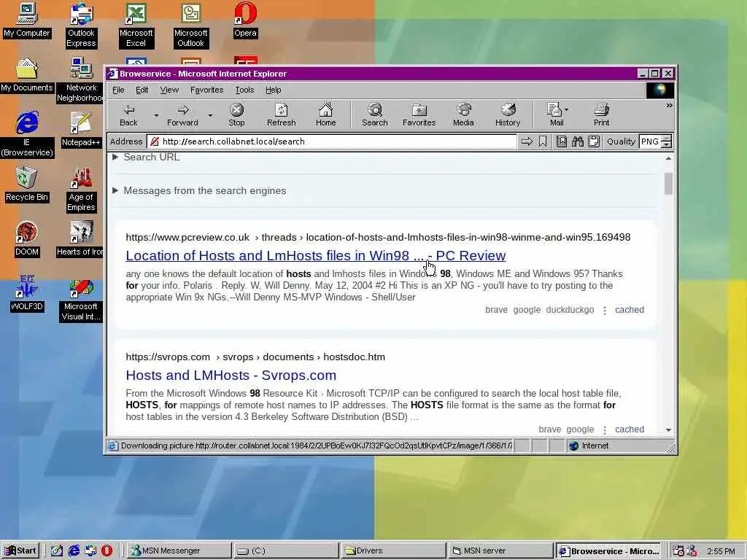Click scrollbar up arrow in browser page
This screenshot has width=747, height=560.
668,158
